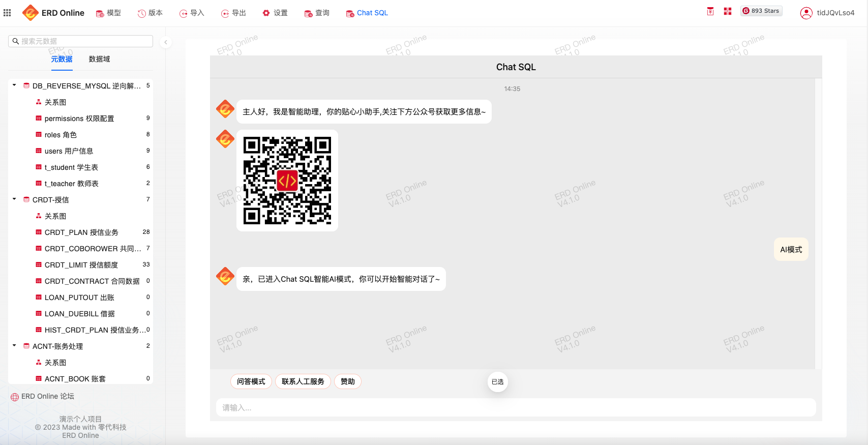Viewport: 868px width, 445px height.
Task: Click the CRDT_CONTRACT 合同数据 table icon
Action: coord(39,281)
